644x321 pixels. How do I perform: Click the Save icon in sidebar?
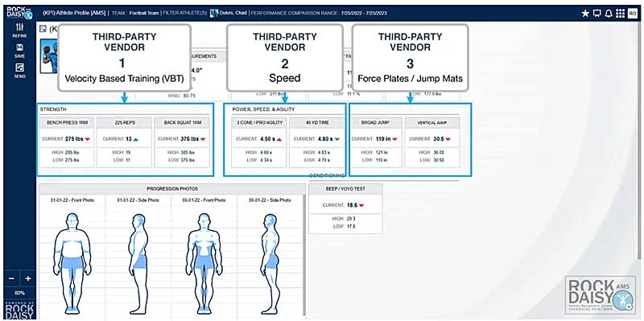19,51
